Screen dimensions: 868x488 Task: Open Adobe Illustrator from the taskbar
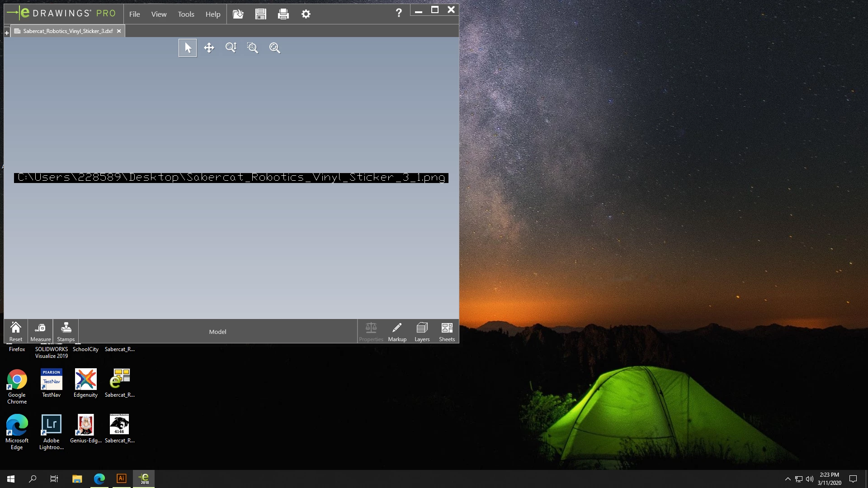point(121,479)
